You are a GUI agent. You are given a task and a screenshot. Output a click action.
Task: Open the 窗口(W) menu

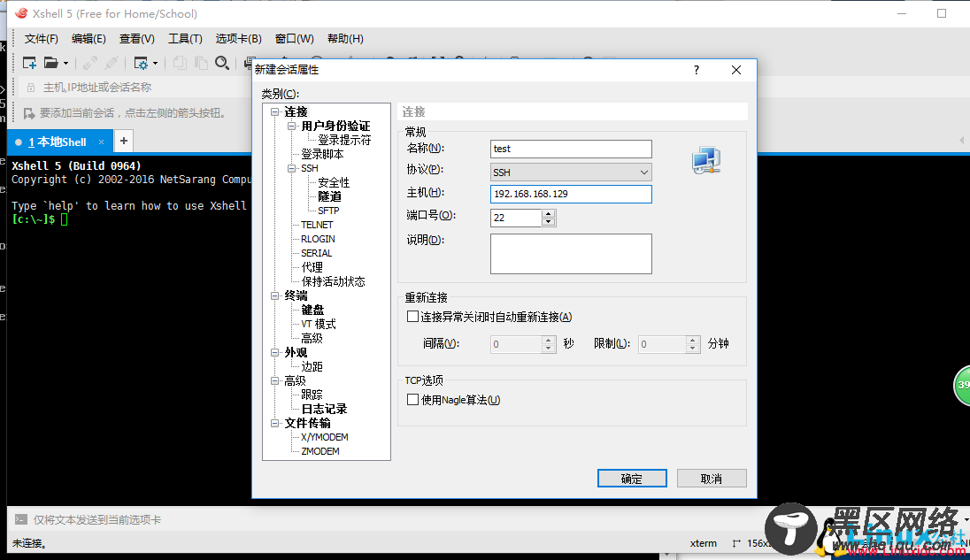(295, 39)
